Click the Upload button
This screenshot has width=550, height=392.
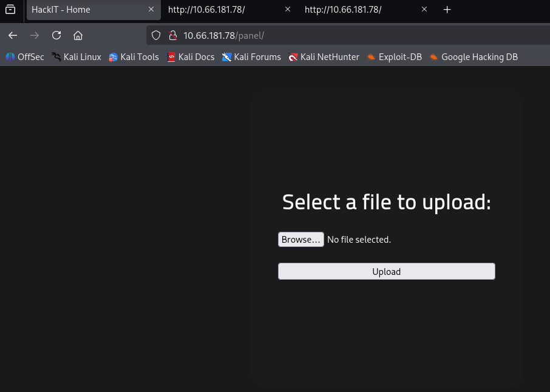click(386, 271)
